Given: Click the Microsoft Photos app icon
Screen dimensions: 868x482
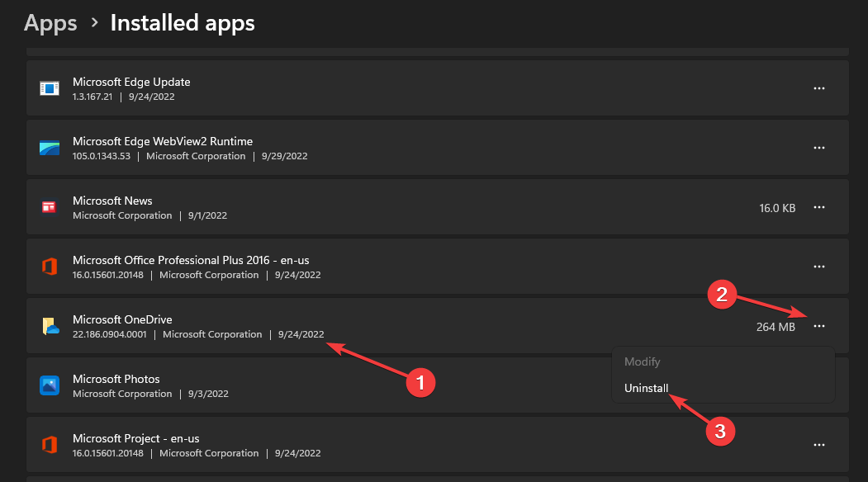Looking at the screenshot, I should (50, 385).
